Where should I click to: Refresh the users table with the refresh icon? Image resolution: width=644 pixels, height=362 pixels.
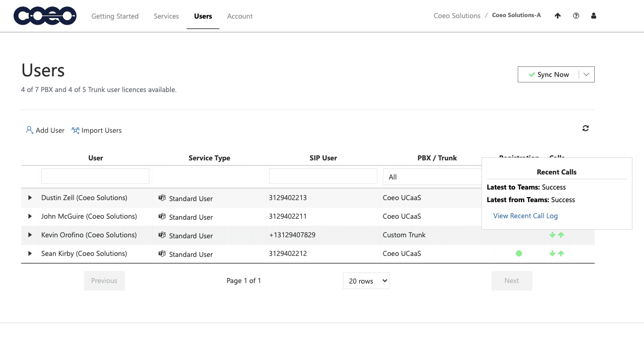585,128
